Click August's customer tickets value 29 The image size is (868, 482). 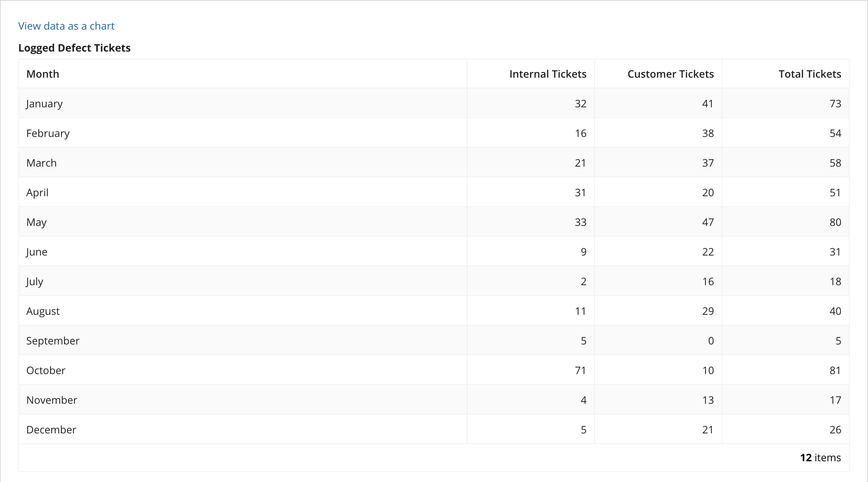[x=708, y=311]
